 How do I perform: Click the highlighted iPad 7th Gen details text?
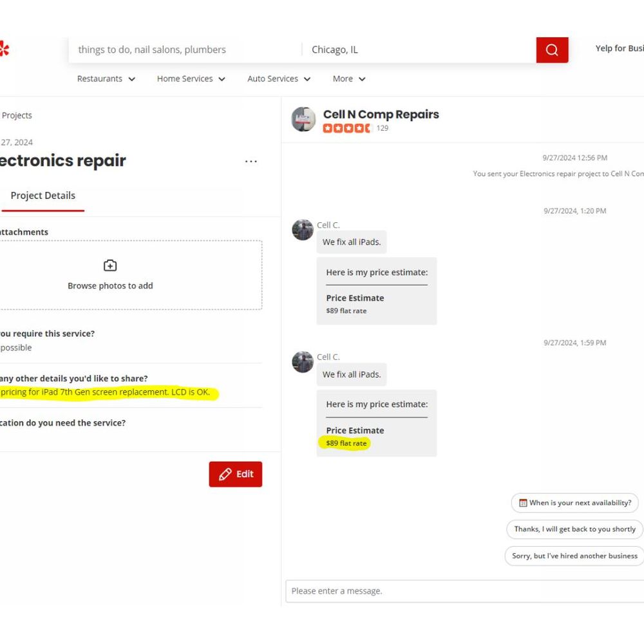[x=105, y=392]
